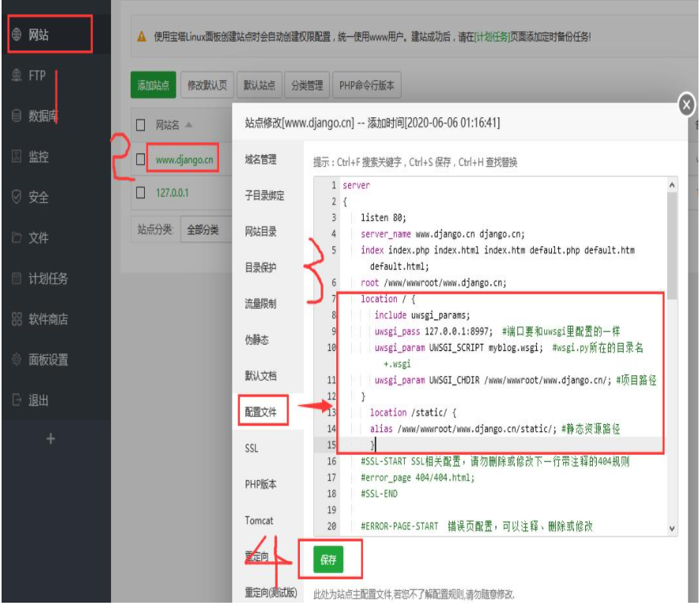Viewport: 700px width, 609px height.
Task: Save the config with 保存 button
Action: coord(328,559)
